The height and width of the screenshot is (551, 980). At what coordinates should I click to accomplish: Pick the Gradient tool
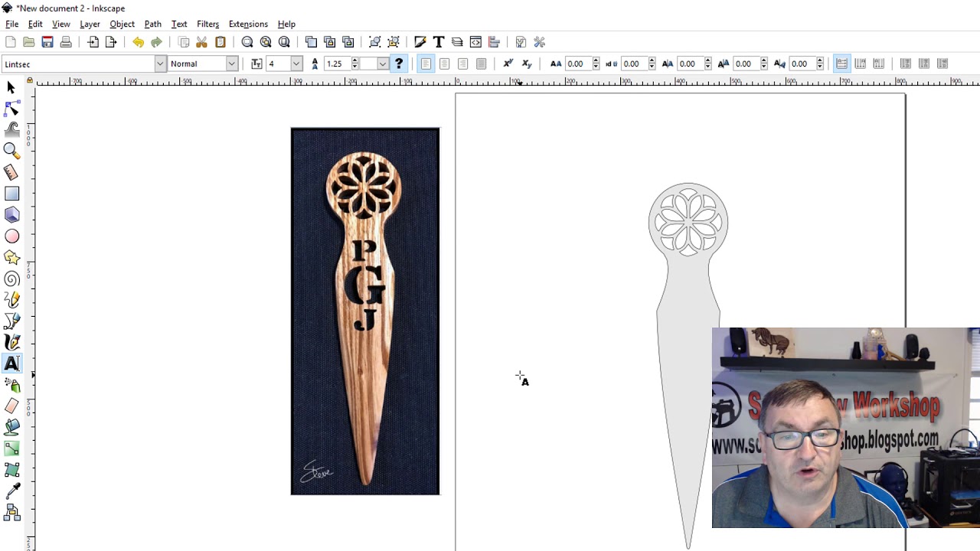(x=11, y=448)
